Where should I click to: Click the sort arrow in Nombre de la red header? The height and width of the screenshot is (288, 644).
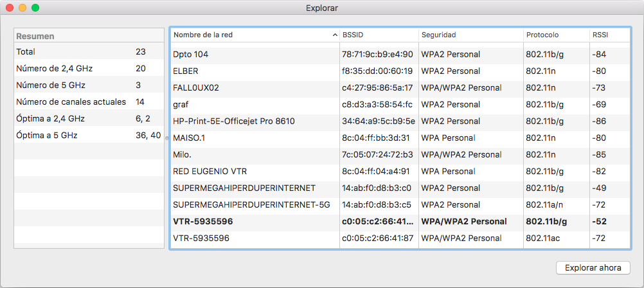[x=335, y=35]
